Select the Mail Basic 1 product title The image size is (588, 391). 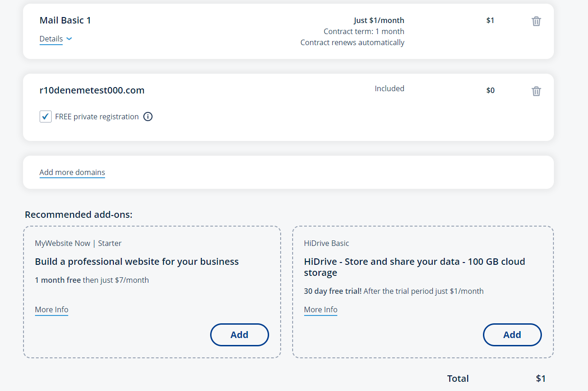[x=65, y=20]
